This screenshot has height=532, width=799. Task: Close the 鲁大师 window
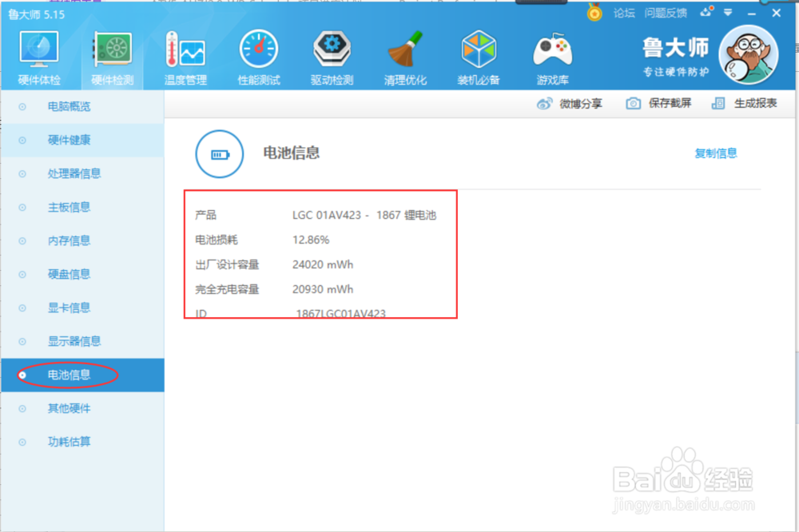click(x=776, y=14)
